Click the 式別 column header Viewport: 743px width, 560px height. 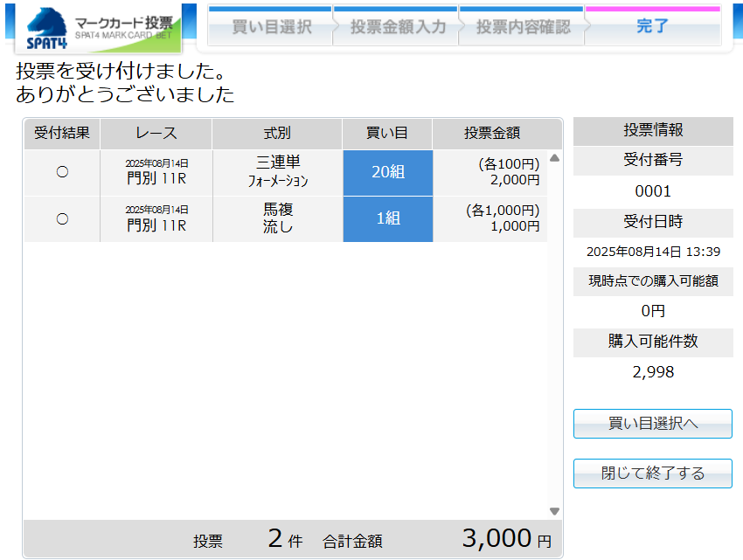coord(277,133)
